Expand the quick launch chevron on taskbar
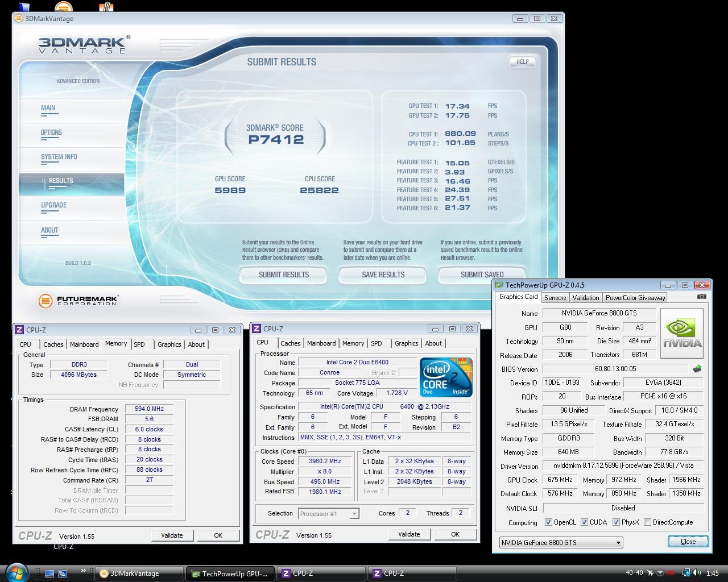Screen dimensions: 728x582 point(84,571)
